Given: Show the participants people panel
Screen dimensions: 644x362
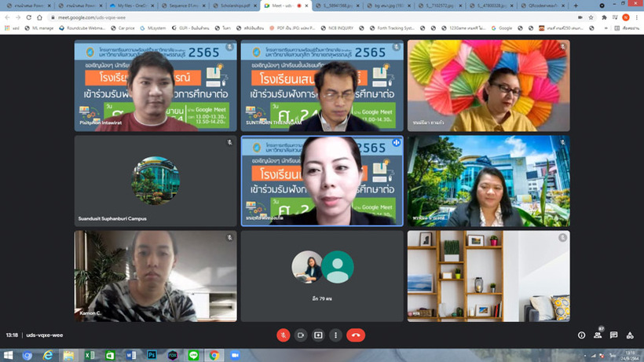Looking at the screenshot, I should click(598, 335).
